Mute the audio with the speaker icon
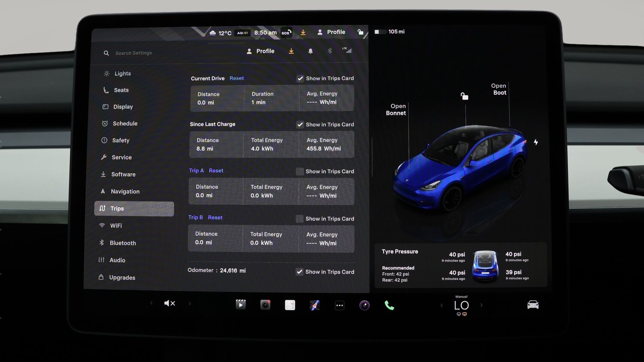This screenshot has width=644, height=362. pyautogui.click(x=170, y=303)
